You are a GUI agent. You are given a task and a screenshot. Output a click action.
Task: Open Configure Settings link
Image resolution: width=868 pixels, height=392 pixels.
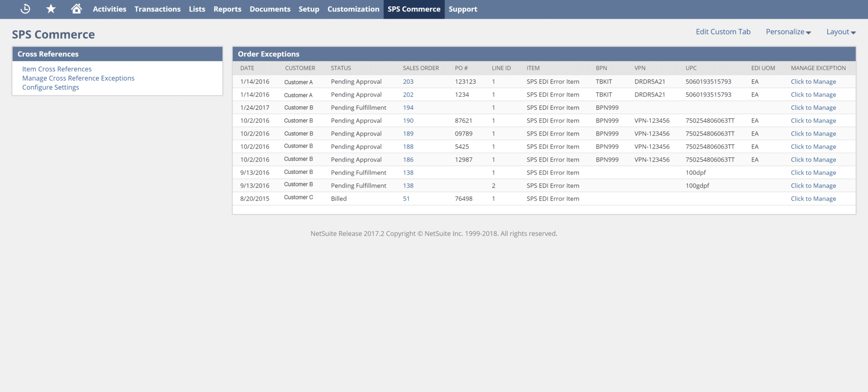(x=50, y=87)
